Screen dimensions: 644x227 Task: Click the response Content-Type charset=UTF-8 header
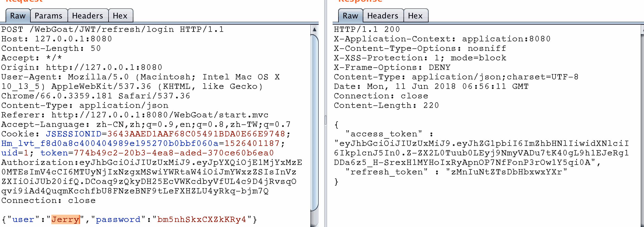[x=456, y=77]
